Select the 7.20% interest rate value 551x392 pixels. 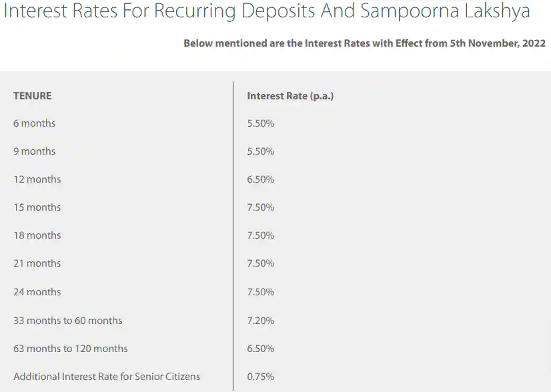(x=260, y=321)
